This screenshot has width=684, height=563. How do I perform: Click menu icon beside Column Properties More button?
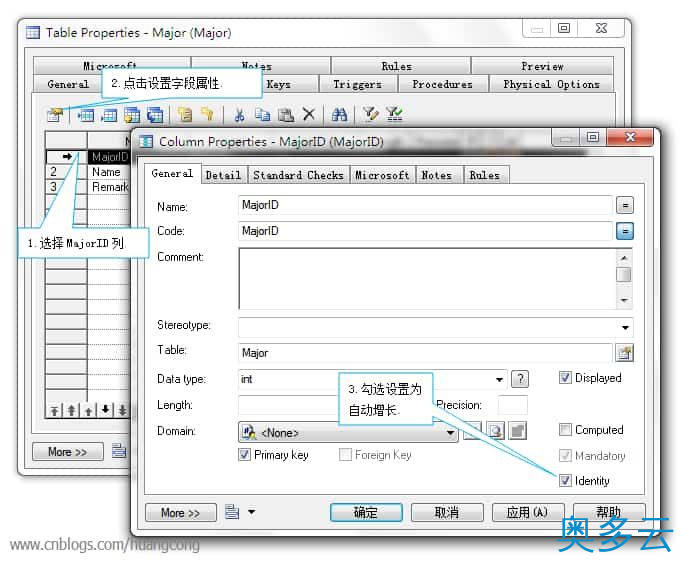[x=232, y=512]
